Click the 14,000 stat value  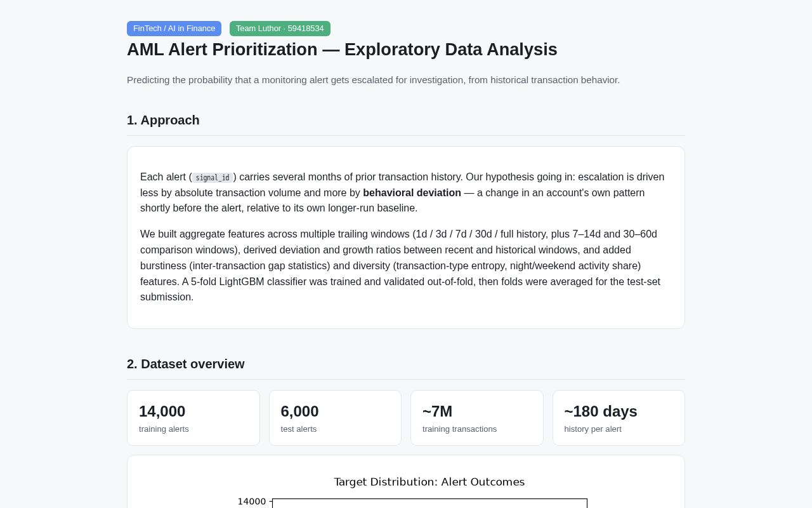(x=162, y=411)
